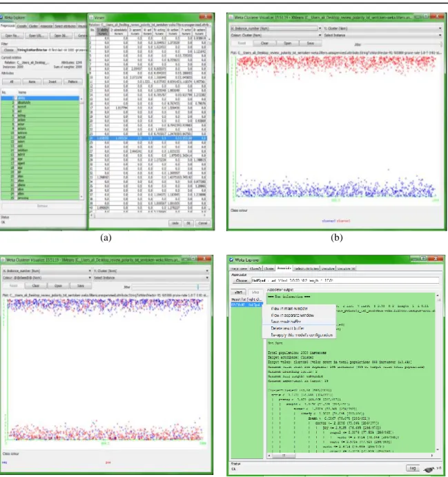Viewport: 448px width, 477px height.
Task: Click the Open file... button
Action: [12, 36]
